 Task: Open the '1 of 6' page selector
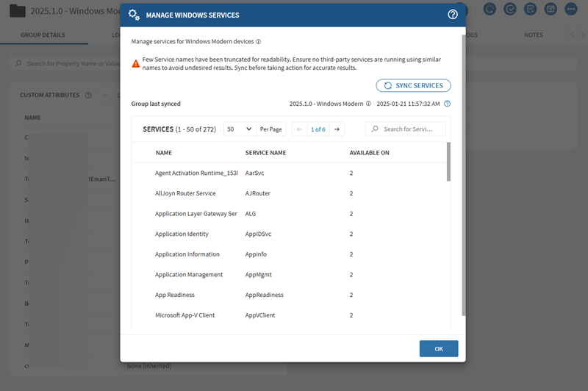[318, 129]
